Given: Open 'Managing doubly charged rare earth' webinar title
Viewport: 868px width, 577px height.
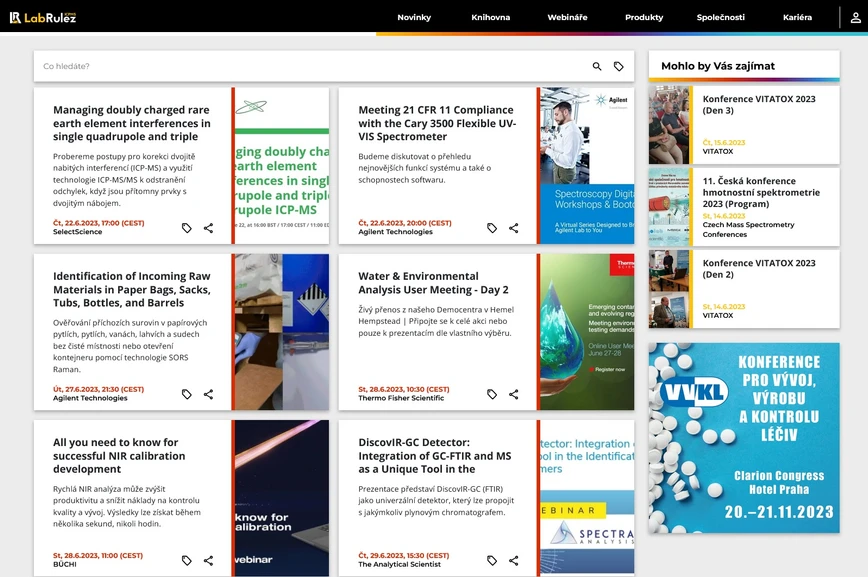Looking at the screenshot, I should click(132, 123).
